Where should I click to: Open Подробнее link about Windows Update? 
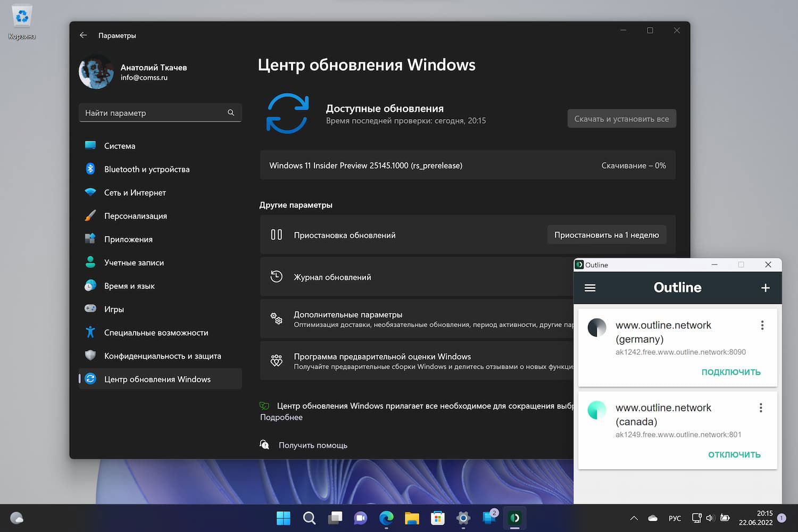pos(281,417)
